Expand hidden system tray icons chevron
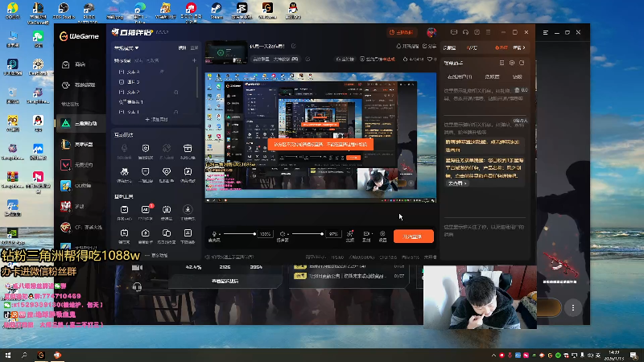644x362 pixels. [493, 355]
